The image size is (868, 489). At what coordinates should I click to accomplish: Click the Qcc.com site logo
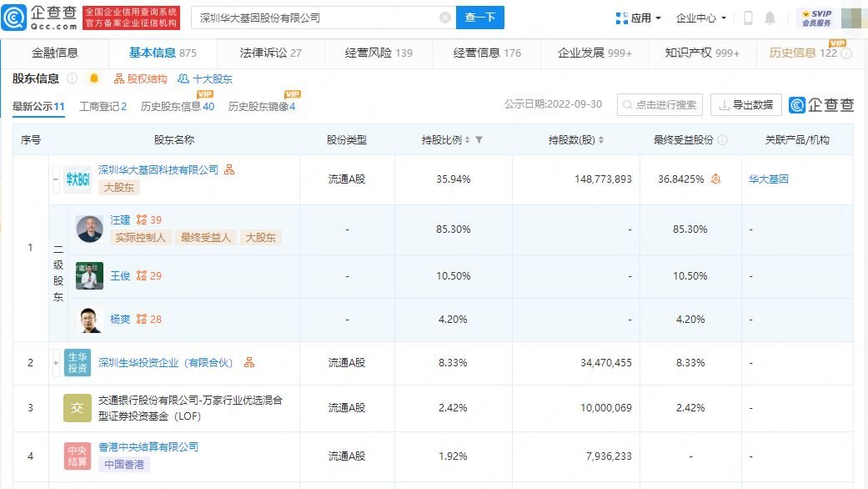40,18
